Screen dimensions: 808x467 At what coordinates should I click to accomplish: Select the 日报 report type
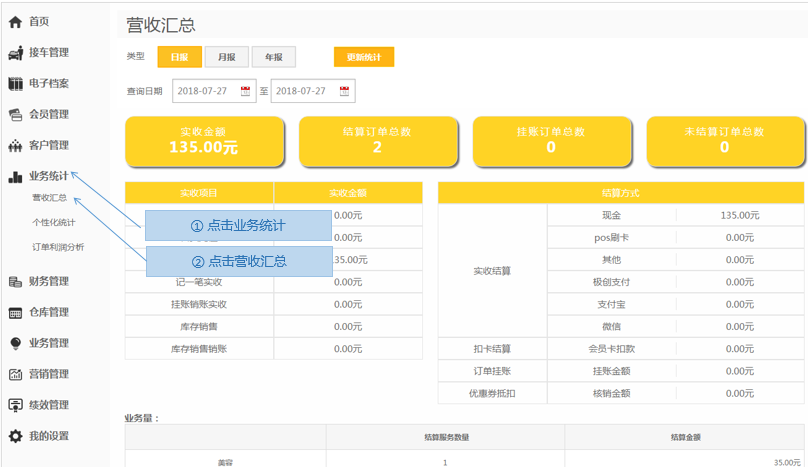pyautogui.click(x=180, y=57)
